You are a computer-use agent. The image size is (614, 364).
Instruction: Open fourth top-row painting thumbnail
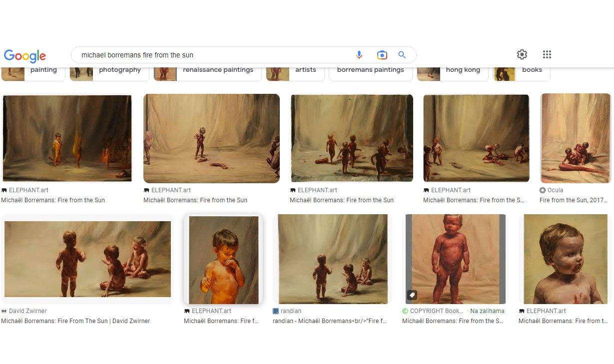coord(476,138)
